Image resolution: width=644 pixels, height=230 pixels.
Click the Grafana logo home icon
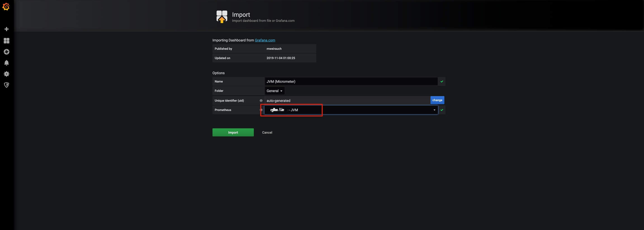(6, 7)
